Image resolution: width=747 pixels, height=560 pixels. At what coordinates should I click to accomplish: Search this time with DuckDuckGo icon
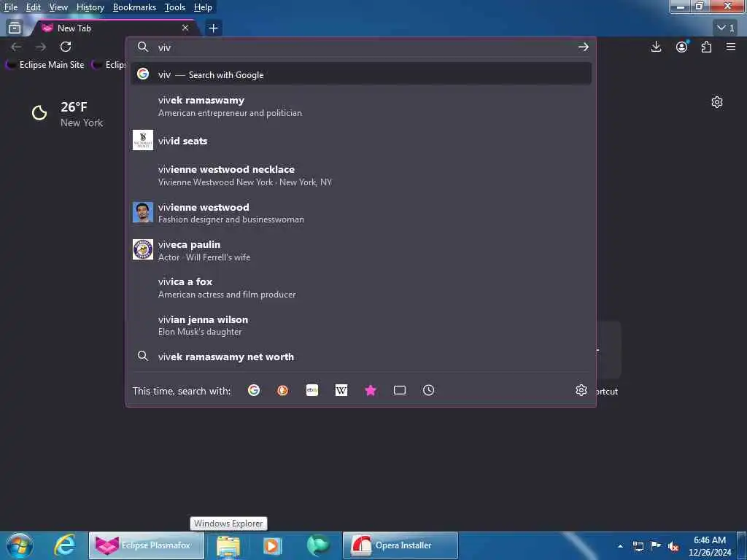[x=282, y=391]
